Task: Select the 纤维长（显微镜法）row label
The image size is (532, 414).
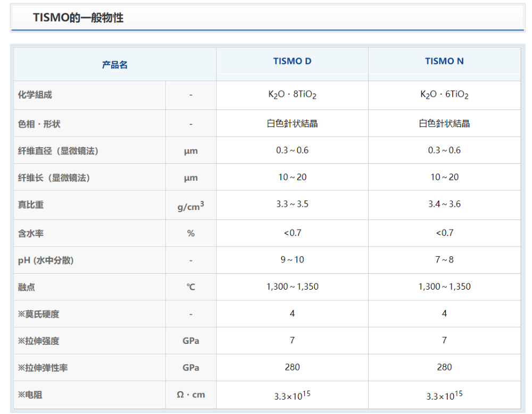Action: [54, 178]
